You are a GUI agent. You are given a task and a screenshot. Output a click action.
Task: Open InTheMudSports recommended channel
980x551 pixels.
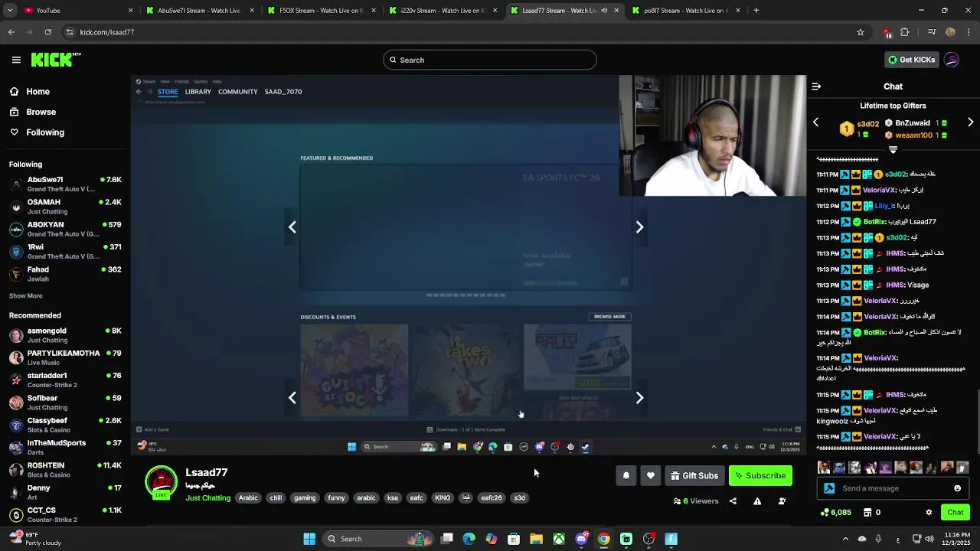click(x=65, y=447)
